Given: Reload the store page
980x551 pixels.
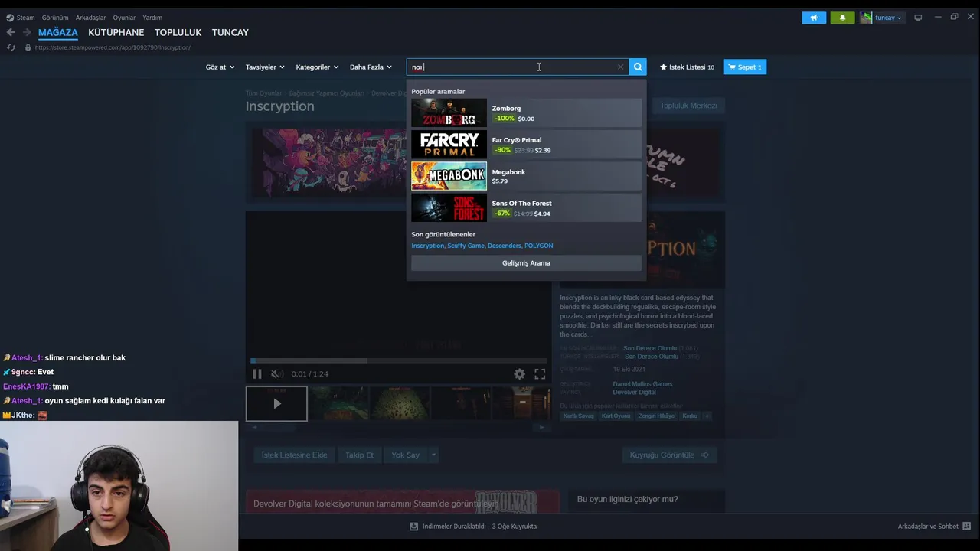Looking at the screenshot, I should point(11,47).
